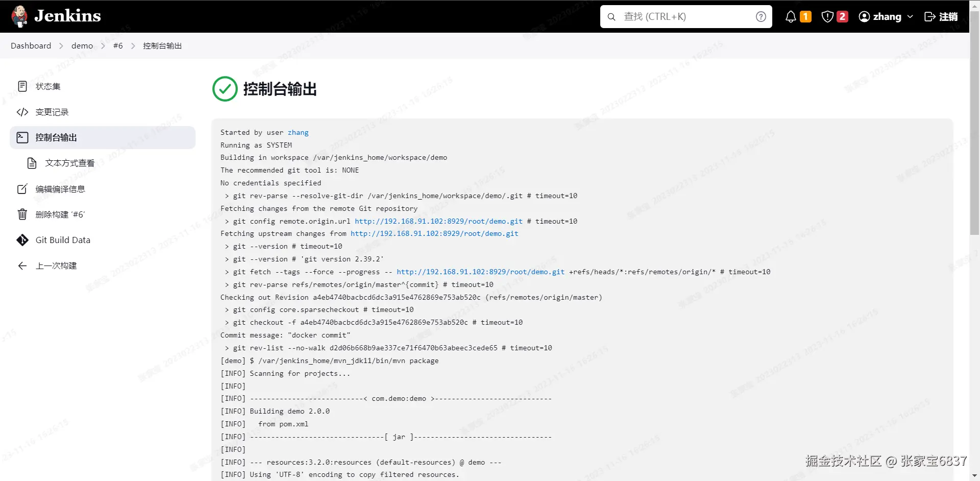Open the Jenkins home title link
The image size is (980, 481).
[x=67, y=16]
